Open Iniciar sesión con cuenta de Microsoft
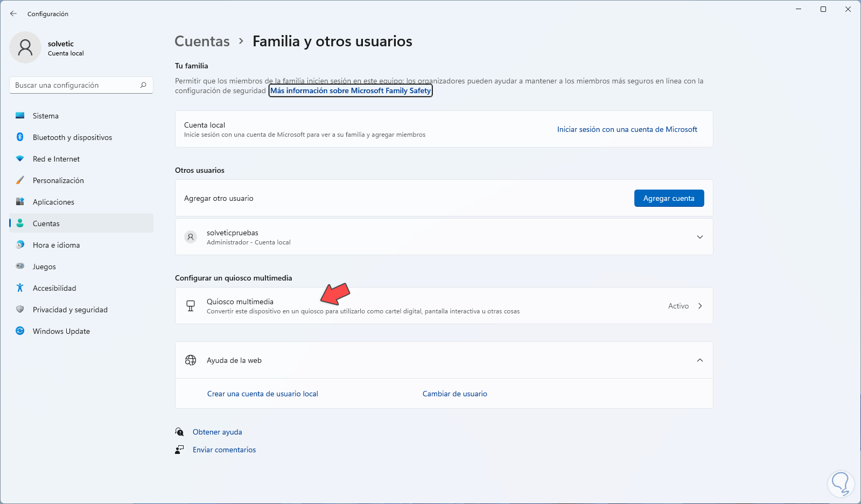 click(x=627, y=129)
